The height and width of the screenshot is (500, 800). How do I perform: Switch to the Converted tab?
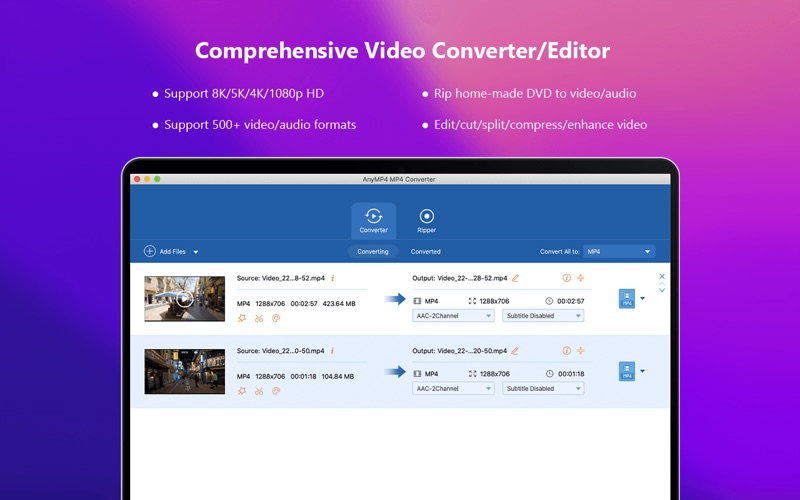click(x=426, y=252)
